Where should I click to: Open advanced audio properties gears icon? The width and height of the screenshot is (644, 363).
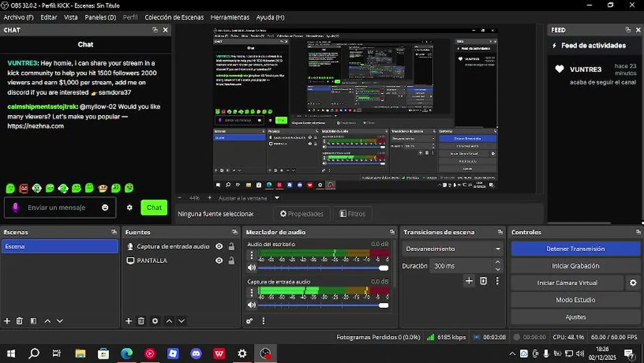click(x=250, y=321)
